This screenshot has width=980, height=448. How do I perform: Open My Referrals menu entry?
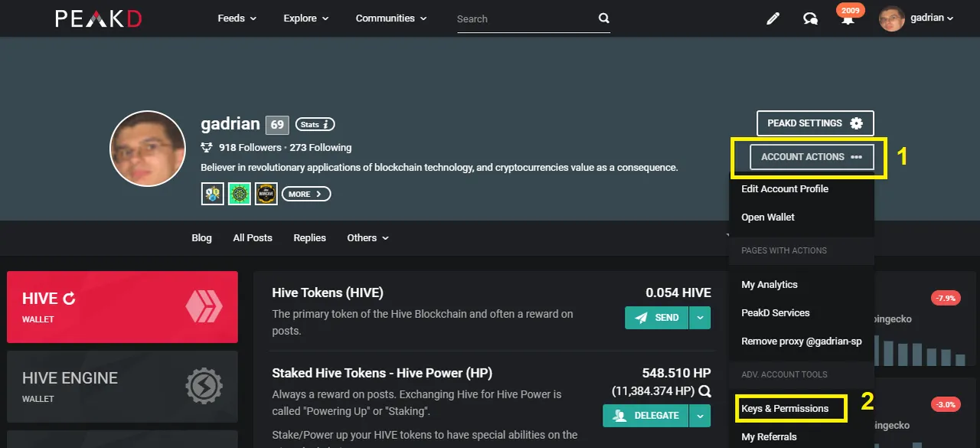(769, 437)
